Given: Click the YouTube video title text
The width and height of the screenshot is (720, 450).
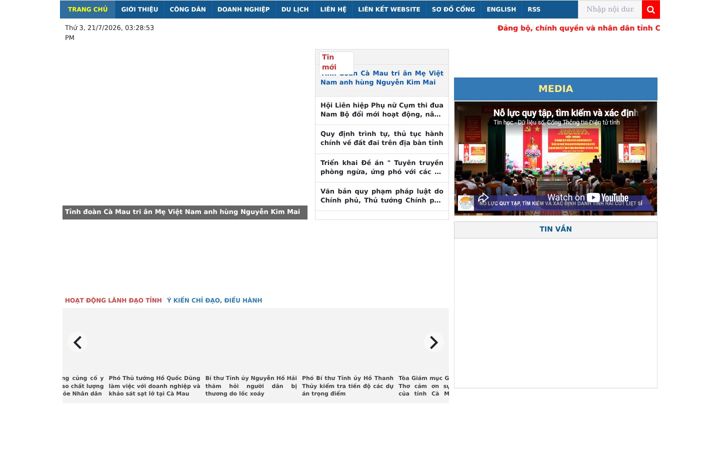Looking at the screenshot, I should [565, 113].
